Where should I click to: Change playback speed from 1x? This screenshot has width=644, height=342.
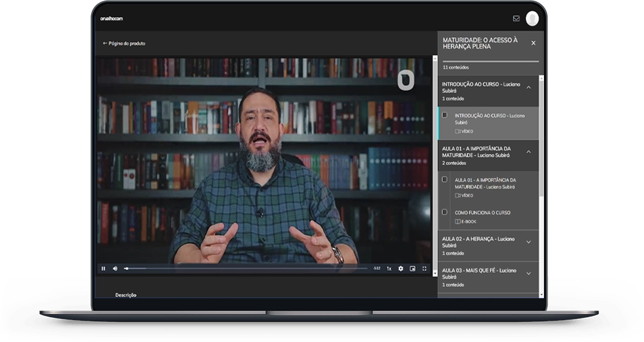[x=389, y=269]
